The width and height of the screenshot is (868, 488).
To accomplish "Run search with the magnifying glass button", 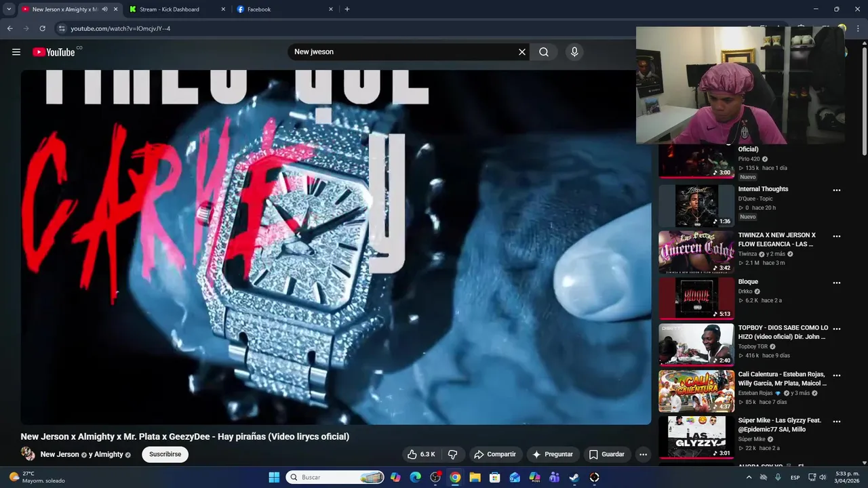I will (x=544, y=52).
